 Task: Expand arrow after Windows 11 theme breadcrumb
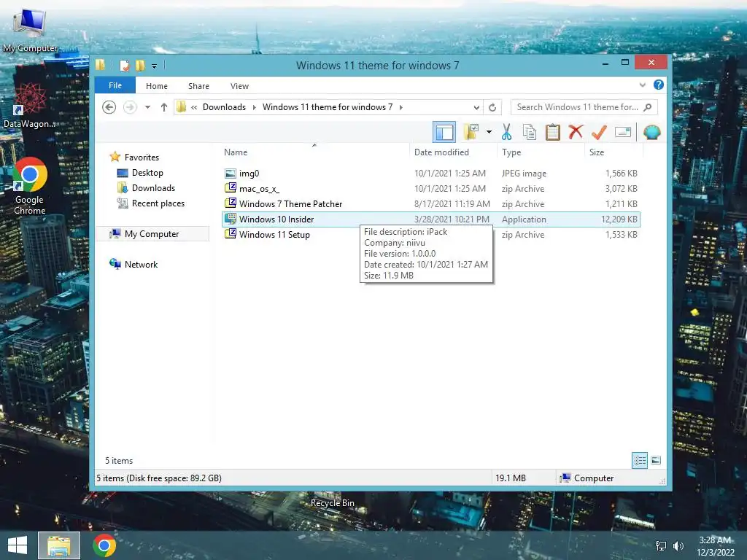pyautogui.click(x=401, y=107)
